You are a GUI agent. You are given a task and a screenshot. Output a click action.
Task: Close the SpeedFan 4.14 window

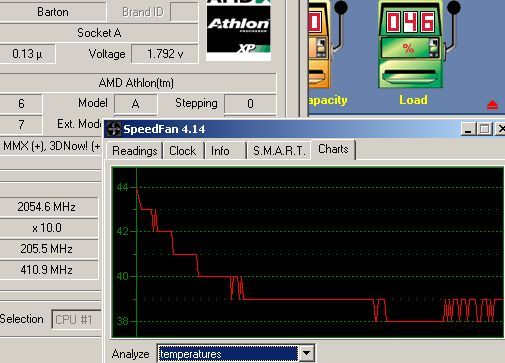[500, 129]
